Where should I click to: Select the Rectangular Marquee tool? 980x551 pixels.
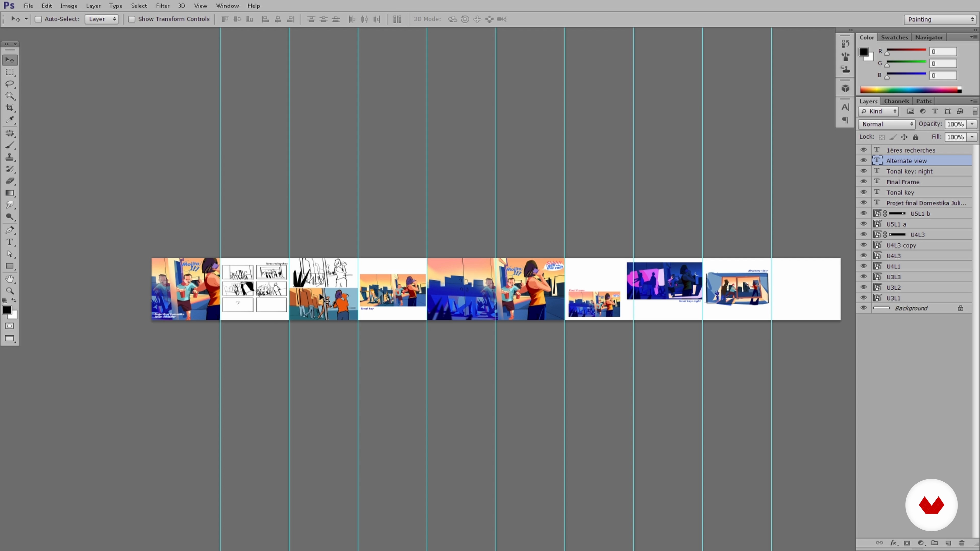point(10,72)
